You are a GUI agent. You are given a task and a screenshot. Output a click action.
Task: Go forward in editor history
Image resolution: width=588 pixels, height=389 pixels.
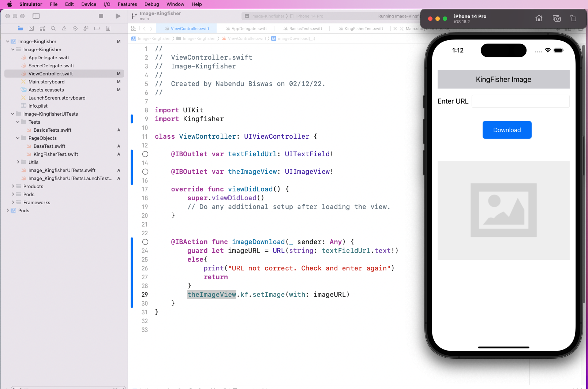pos(151,29)
